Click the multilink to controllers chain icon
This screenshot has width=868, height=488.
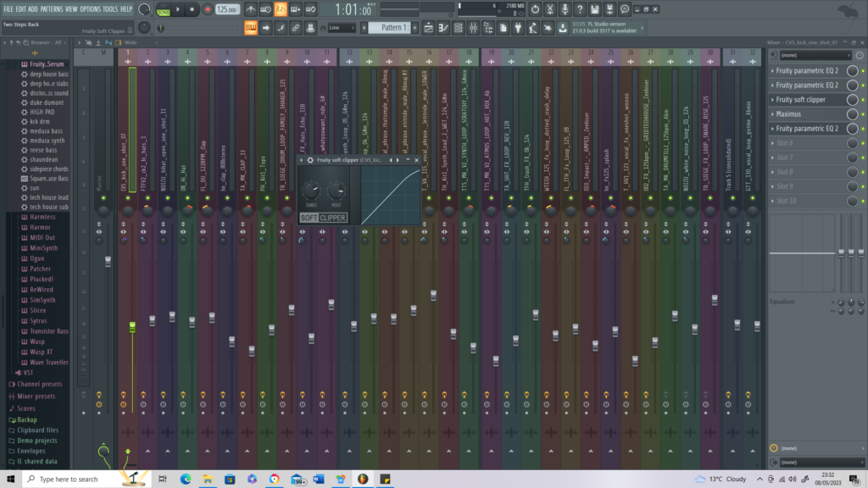[296, 28]
